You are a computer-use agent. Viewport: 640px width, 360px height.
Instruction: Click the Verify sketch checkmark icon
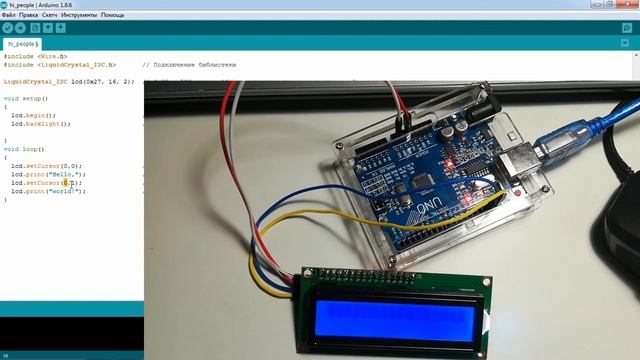click(x=7, y=28)
